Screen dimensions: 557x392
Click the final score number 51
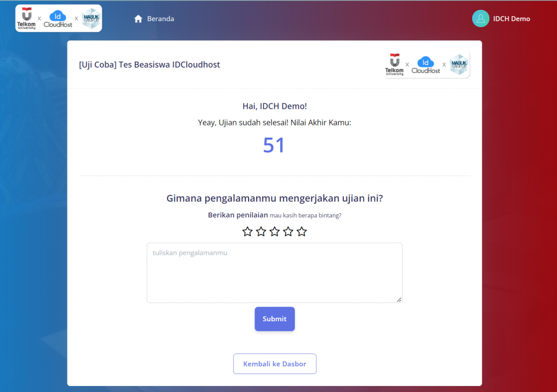pyautogui.click(x=274, y=145)
